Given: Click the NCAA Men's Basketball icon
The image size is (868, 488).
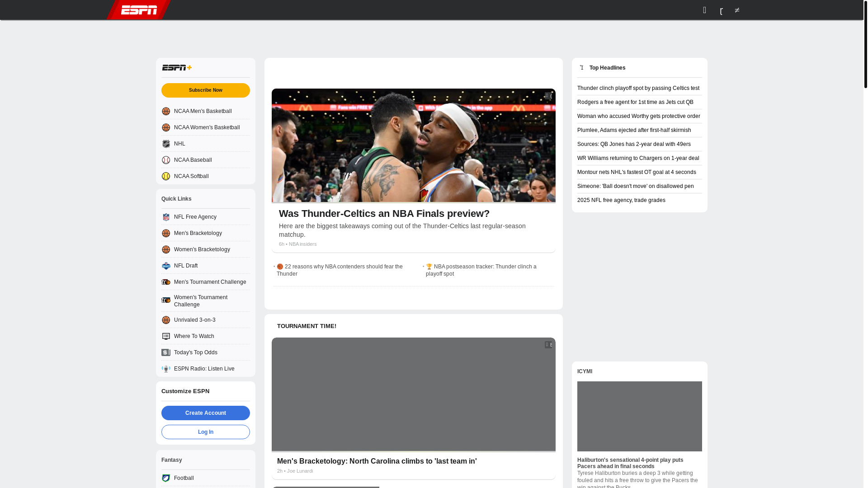Looking at the screenshot, I should (x=166, y=111).
